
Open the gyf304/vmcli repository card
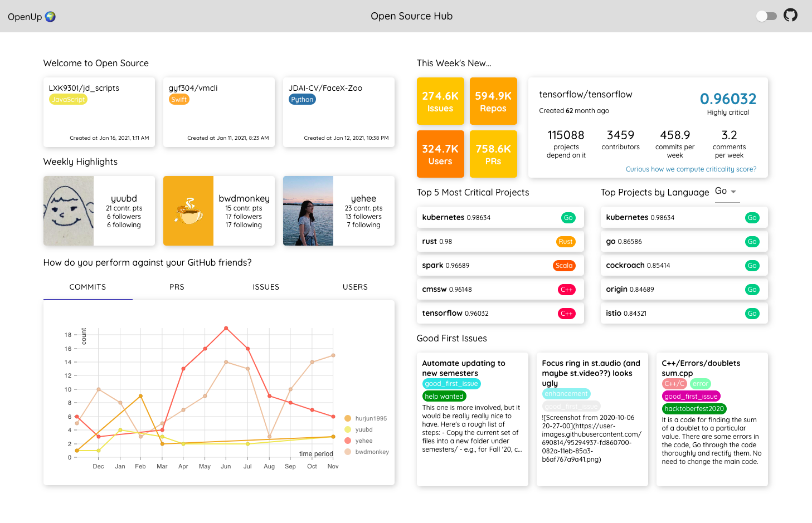pyautogui.click(x=219, y=112)
